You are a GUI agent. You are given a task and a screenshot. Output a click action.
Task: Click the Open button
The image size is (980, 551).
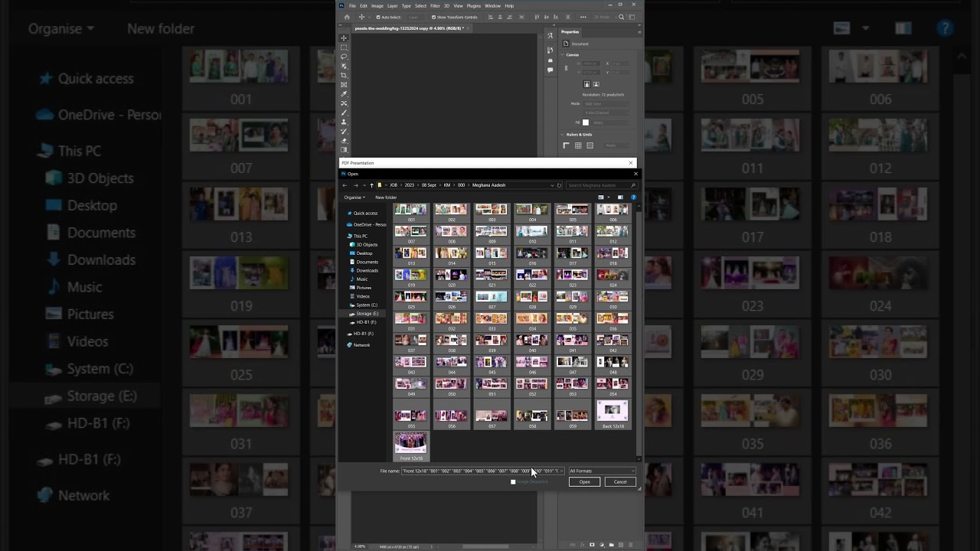pyautogui.click(x=584, y=482)
